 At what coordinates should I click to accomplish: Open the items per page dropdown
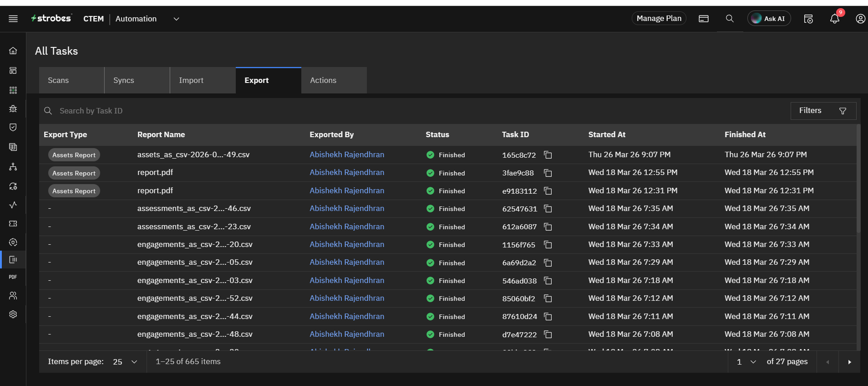point(125,362)
